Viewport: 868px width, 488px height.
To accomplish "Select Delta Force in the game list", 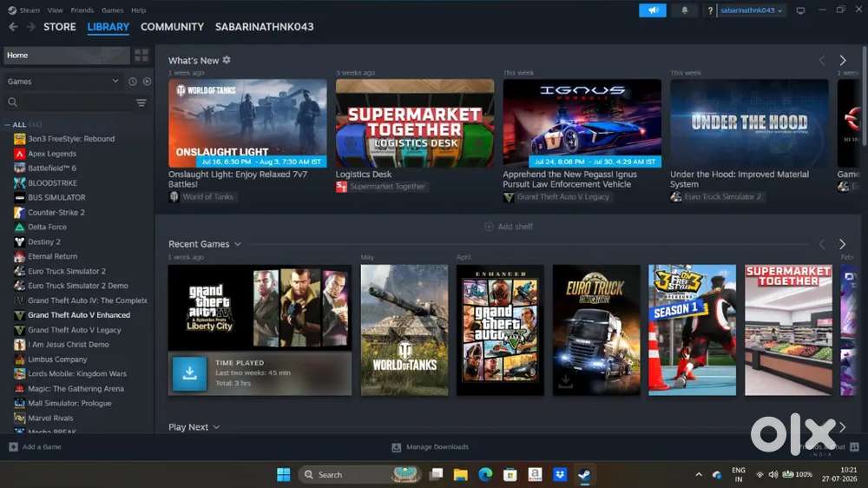I will [x=47, y=228].
